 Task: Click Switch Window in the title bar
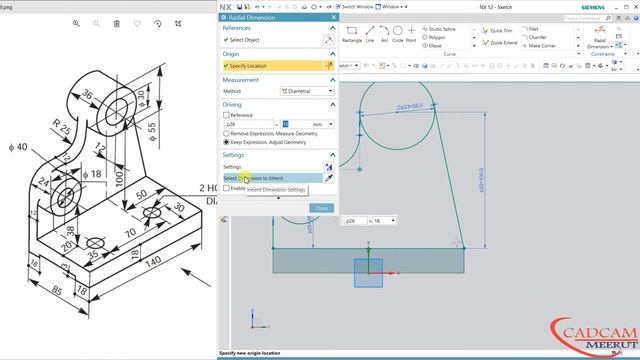click(x=354, y=7)
